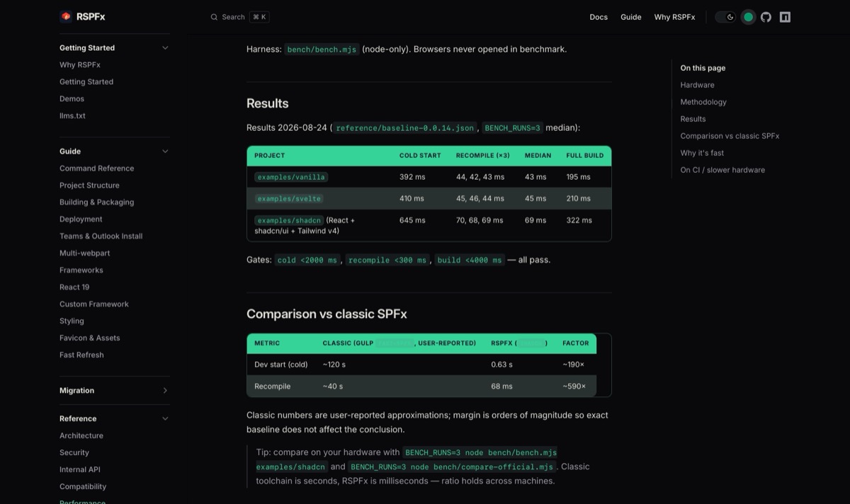Open Security page
Image resolution: width=850 pixels, height=504 pixels.
click(x=74, y=453)
